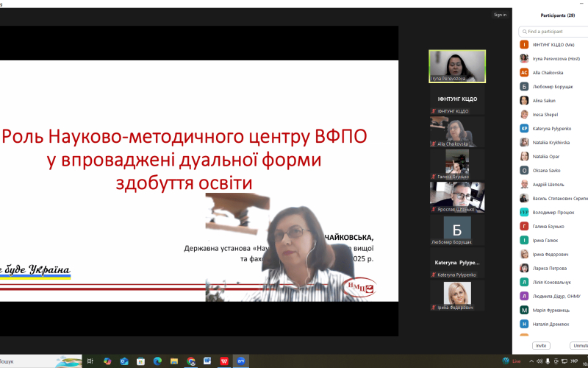The image size is (588, 368).
Task: Click Ярослав Шпанько video thumbnail
Action: coord(457,197)
